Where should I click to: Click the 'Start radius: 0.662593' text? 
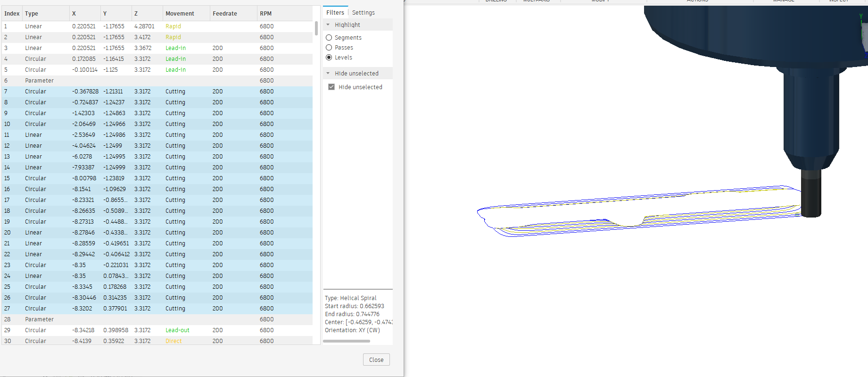[355, 306]
